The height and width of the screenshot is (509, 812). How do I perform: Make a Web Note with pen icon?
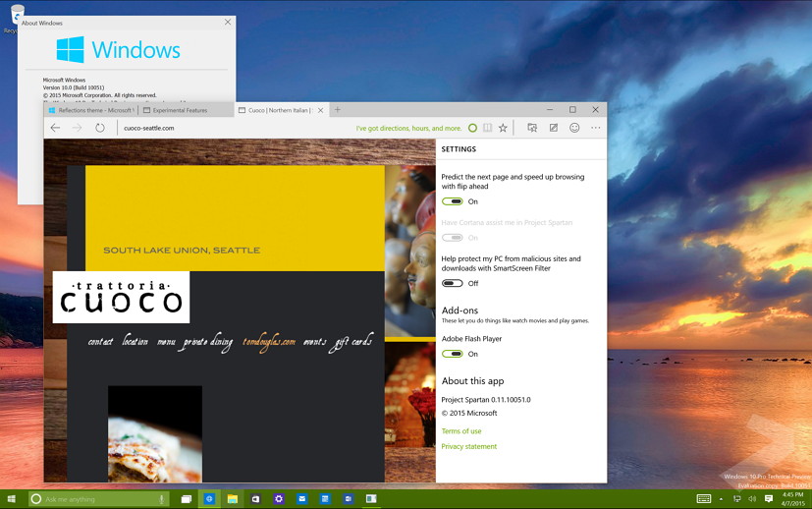[x=554, y=128]
